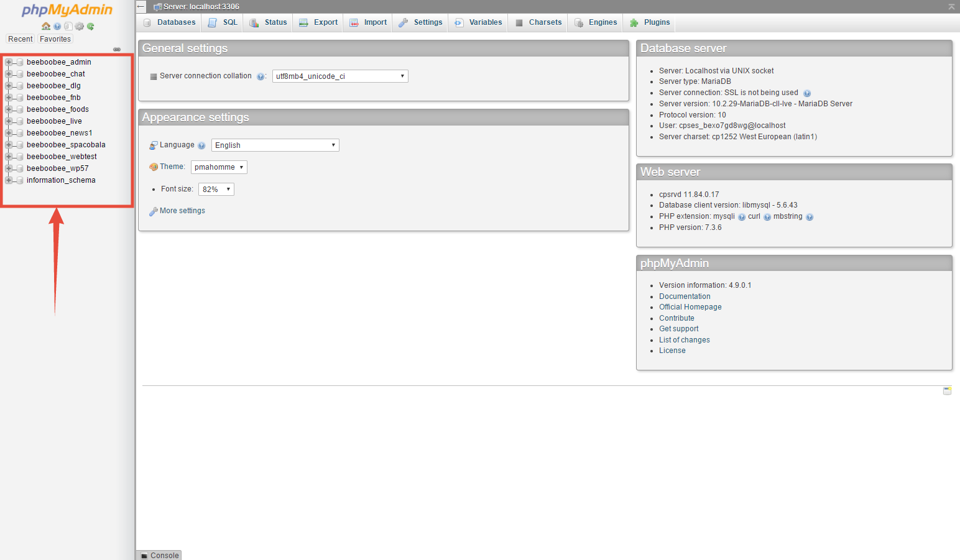Click help icon next to mbstring extension

[x=810, y=217]
